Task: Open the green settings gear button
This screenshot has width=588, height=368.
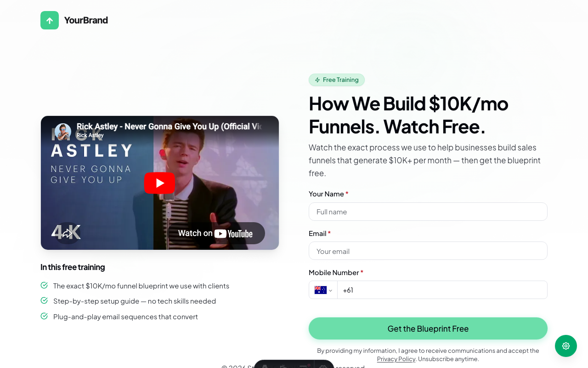Action: [566, 346]
